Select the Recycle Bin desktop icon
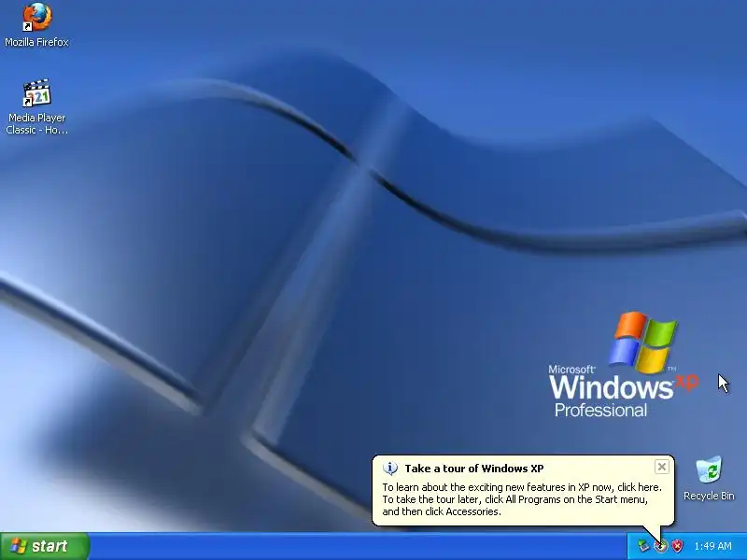747x560 pixels. (709, 479)
